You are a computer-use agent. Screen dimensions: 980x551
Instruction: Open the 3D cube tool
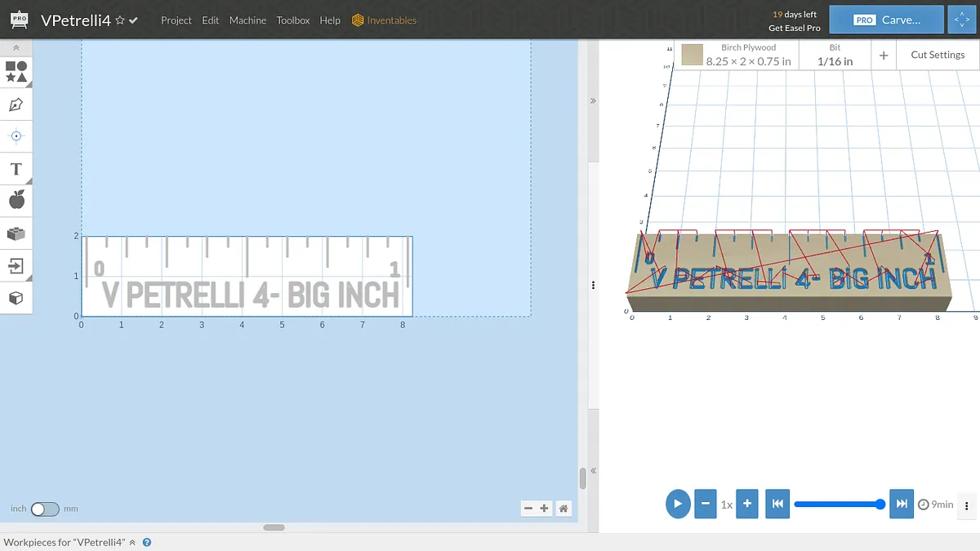pyautogui.click(x=16, y=298)
